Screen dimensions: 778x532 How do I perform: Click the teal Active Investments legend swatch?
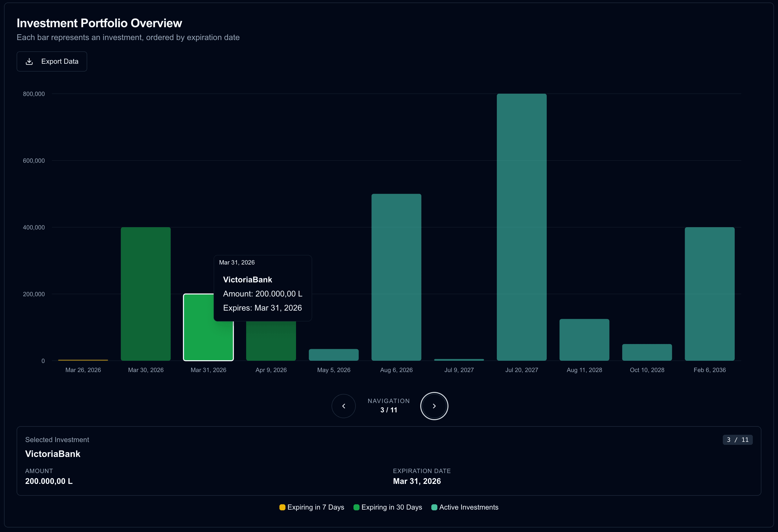[434, 507]
